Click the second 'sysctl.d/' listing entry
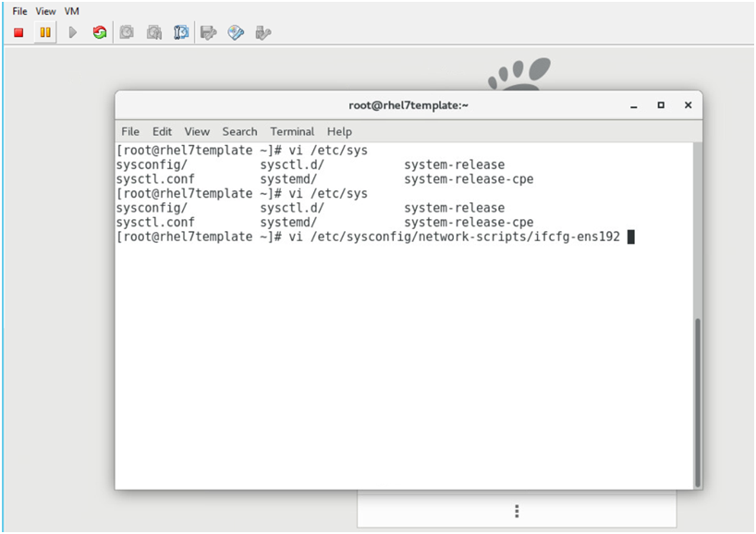This screenshot has height=534, width=756. coord(292,208)
